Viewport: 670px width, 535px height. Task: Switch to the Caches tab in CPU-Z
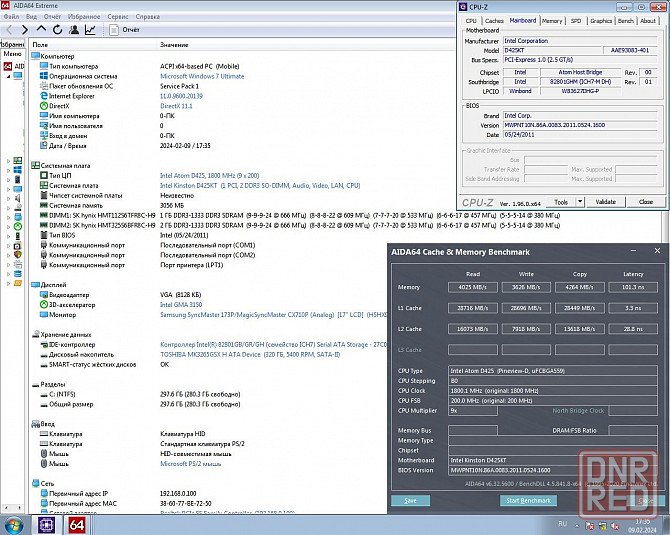point(494,20)
